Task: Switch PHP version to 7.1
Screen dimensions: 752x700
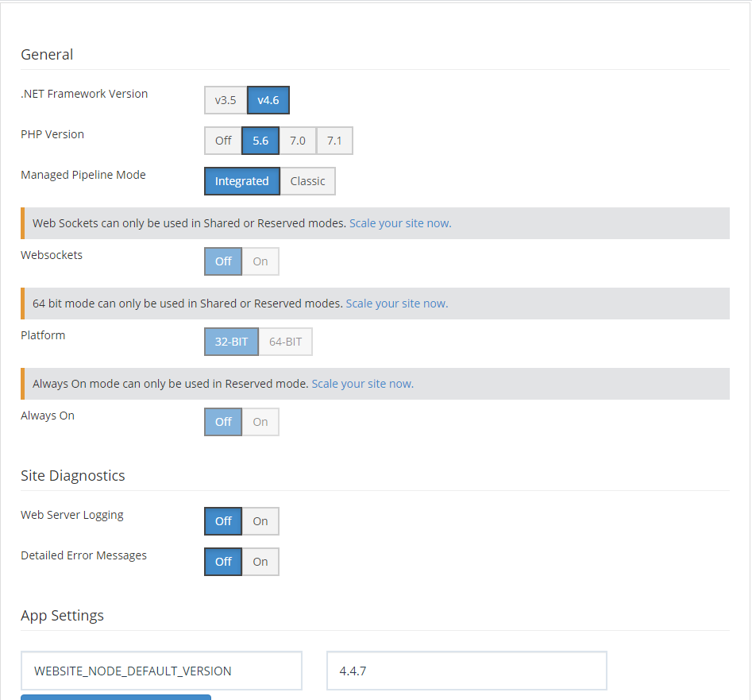Action: (334, 141)
